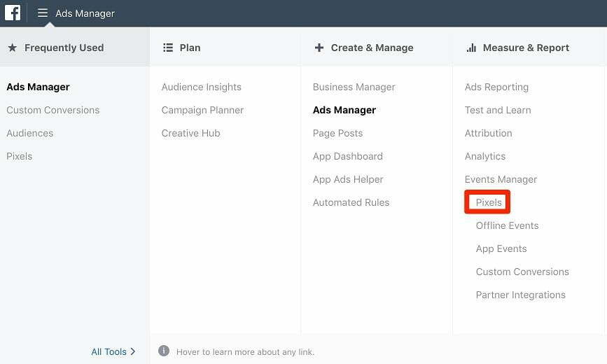607x364 pixels.
Task: Open the highlighted Pixels under Events Manager
Action: click(x=489, y=202)
